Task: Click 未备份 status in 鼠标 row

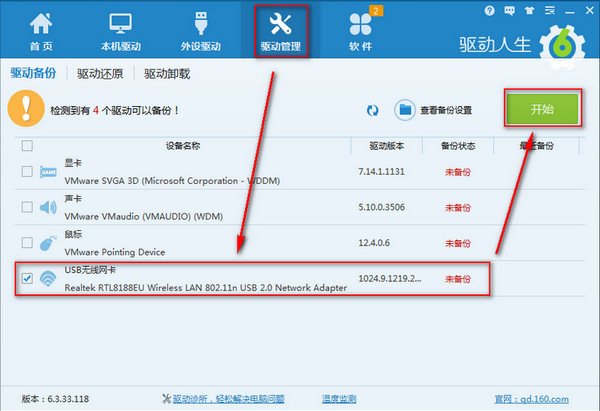Action: pyautogui.click(x=458, y=243)
